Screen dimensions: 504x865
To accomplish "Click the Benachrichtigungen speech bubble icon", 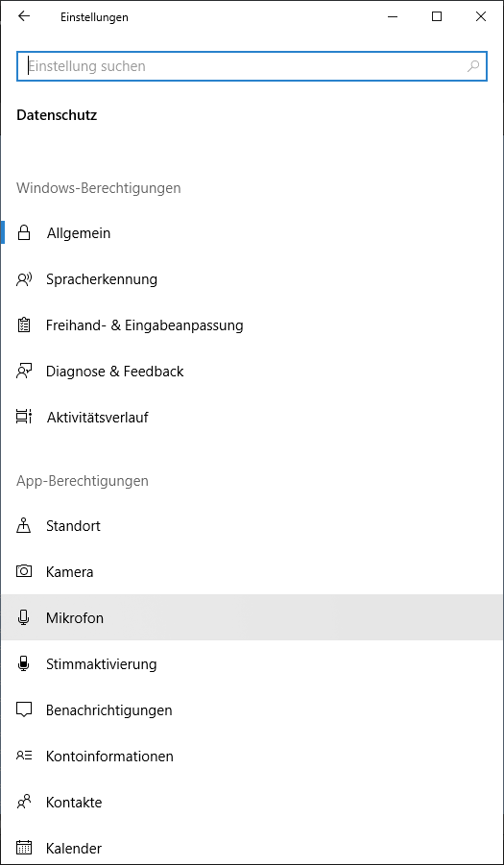I will (24, 710).
